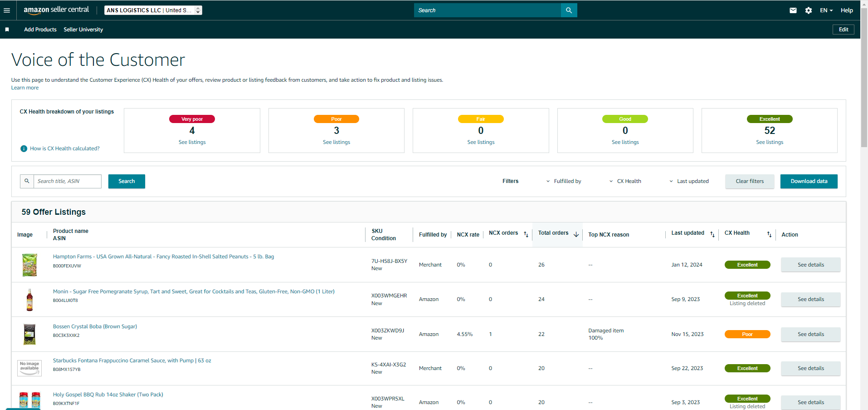See details for Bossen Crystal Boba
This screenshot has height=410, width=868.
pyautogui.click(x=811, y=334)
